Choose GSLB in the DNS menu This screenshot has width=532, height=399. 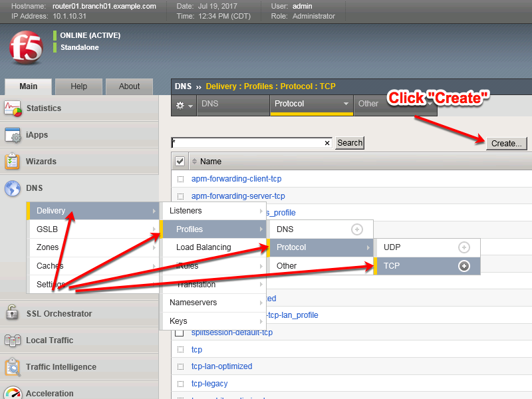[92, 229]
